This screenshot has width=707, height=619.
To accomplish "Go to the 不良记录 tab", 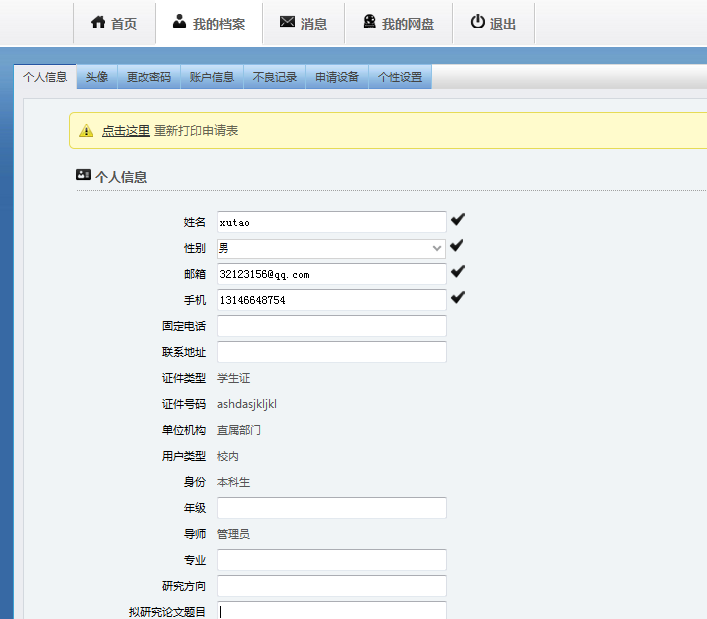I will click(x=275, y=77).
